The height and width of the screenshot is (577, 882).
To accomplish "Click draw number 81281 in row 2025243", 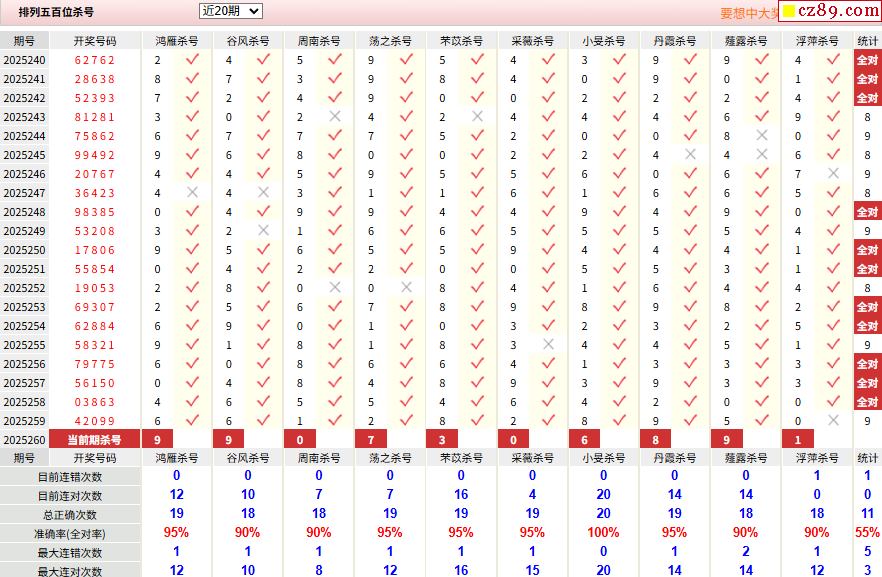I will tap(94, 117).
